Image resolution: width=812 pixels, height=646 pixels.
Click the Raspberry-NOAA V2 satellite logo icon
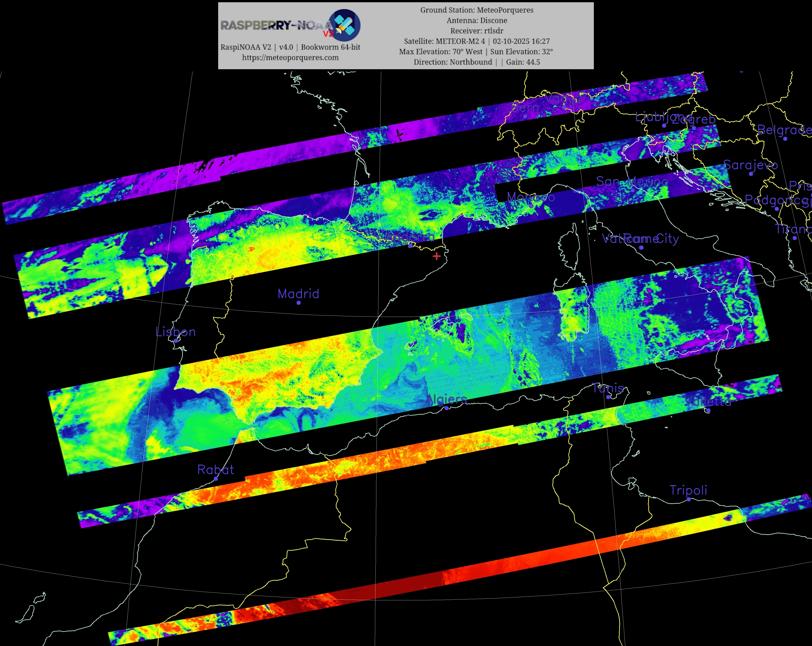(344, 25)
